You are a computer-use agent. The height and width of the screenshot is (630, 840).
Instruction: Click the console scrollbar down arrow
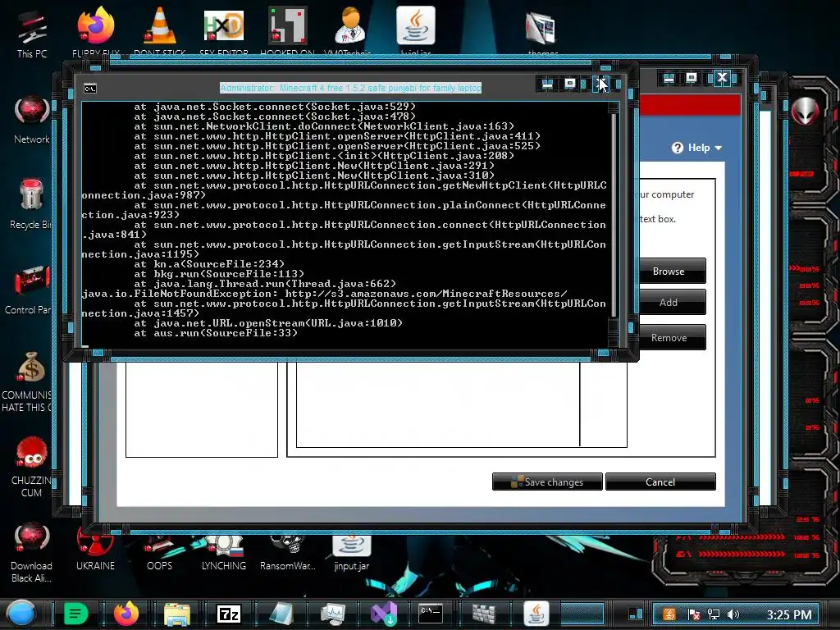tap(614, 342)
